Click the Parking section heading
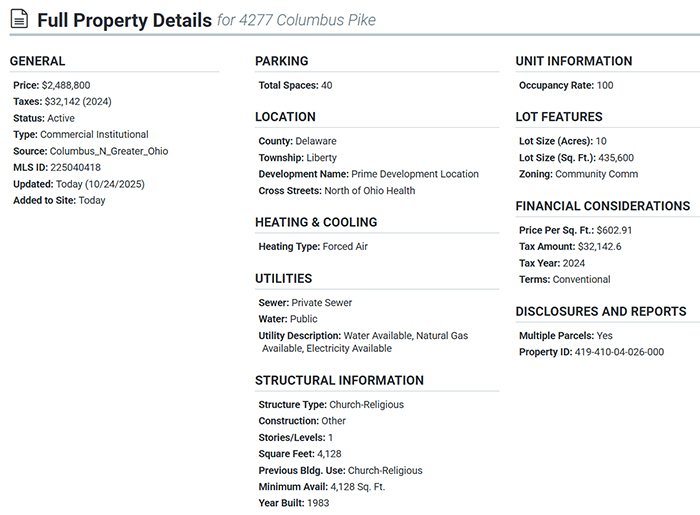Viewport: 700px width, 515px height. click(281, 61)
